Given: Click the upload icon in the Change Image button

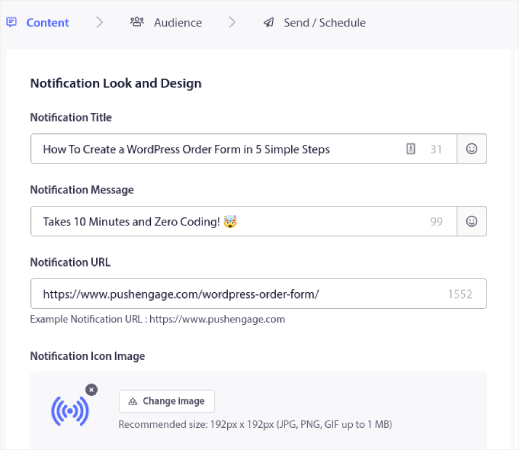Looking at the screenshot, I should pyautogui.click(x=133, y=401).
